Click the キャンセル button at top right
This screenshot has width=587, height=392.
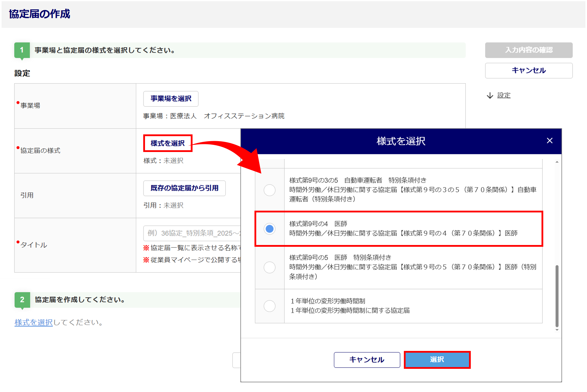coord(528,71)
